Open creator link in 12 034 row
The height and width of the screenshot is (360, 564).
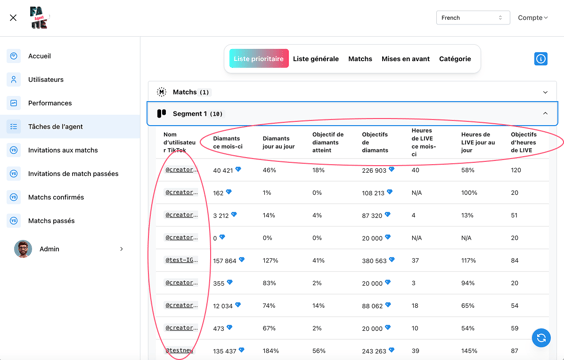(181, 305)
